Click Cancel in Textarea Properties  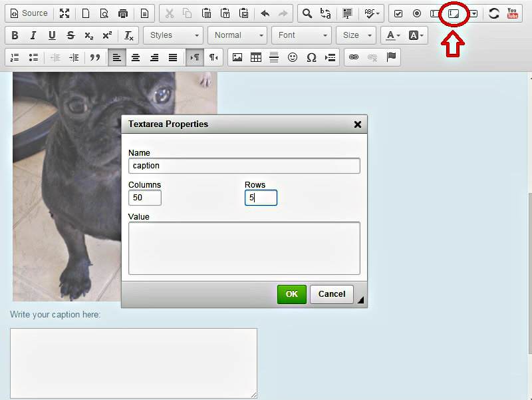[x=331, y=294]
